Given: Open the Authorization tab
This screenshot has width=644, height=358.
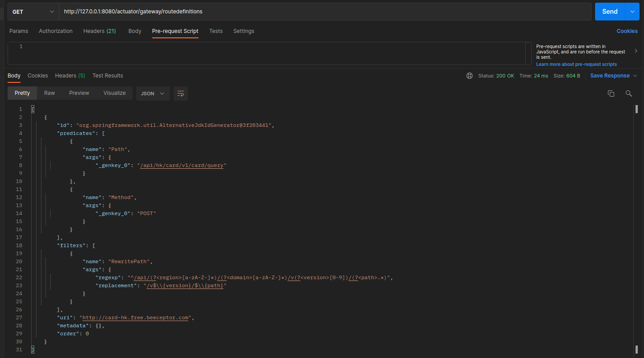Looking at the screenshot, I should tap(56, 31).
